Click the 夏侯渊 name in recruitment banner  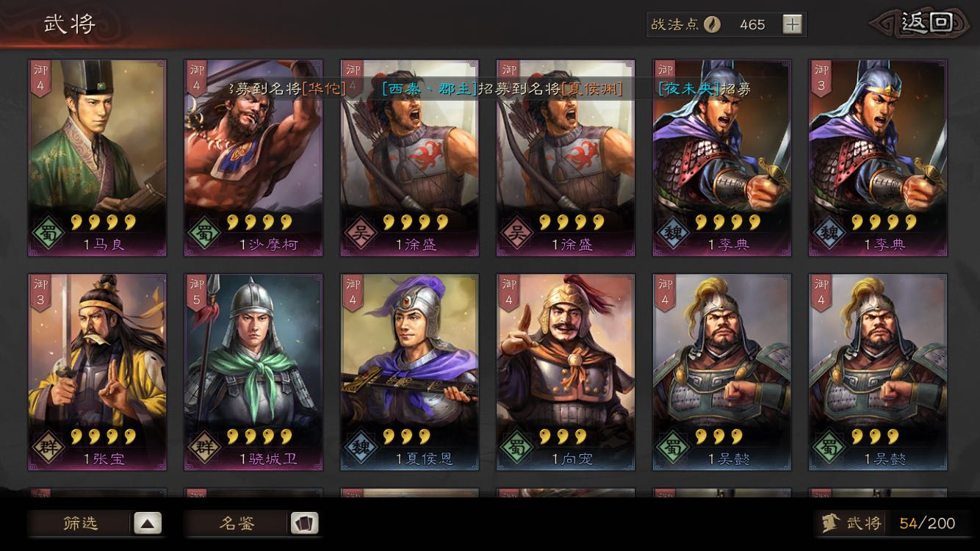592,89
